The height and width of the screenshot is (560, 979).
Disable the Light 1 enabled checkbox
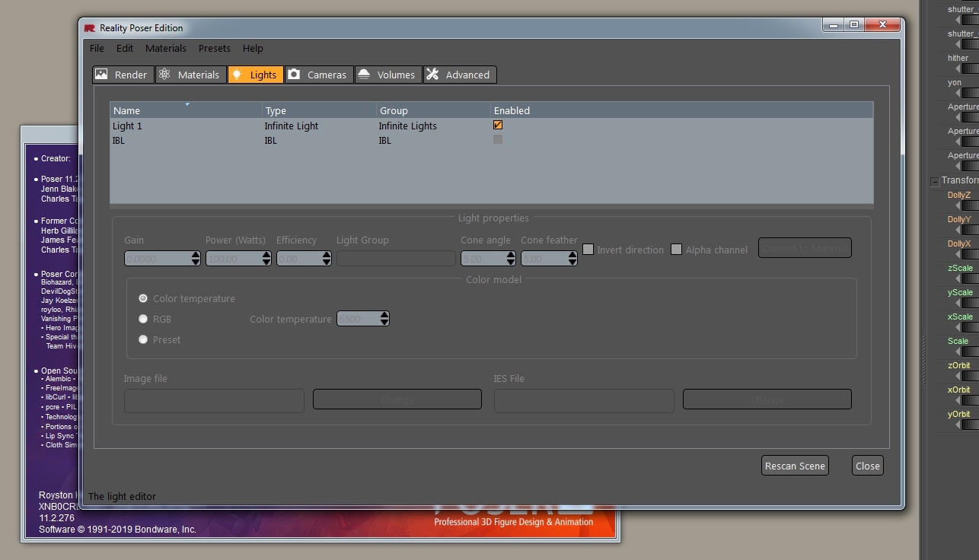(x=498, y=126)
